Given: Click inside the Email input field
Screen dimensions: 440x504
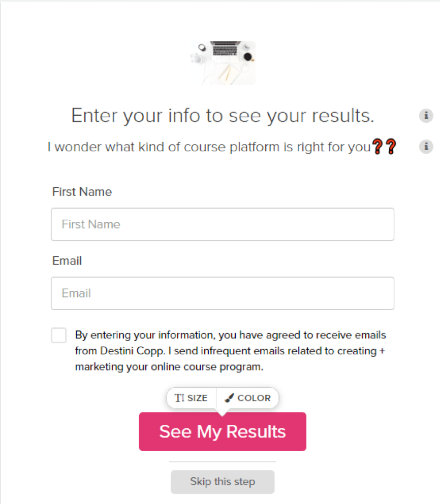Looking at the screenshot, I should tap(222, 293).
